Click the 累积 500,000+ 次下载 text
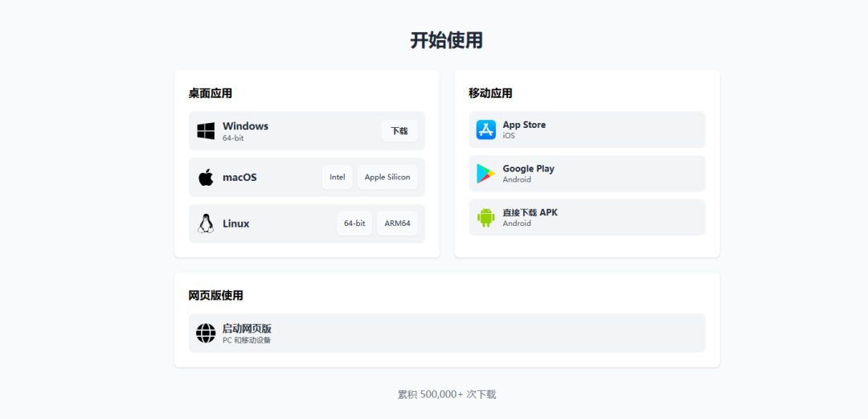868x419 pixels. click(447, 395)
